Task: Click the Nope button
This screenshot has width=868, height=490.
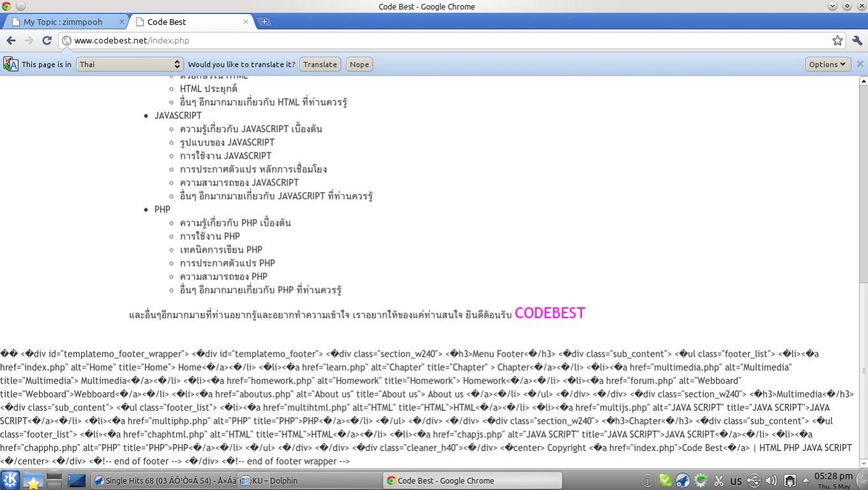Action: coord(359,64)
